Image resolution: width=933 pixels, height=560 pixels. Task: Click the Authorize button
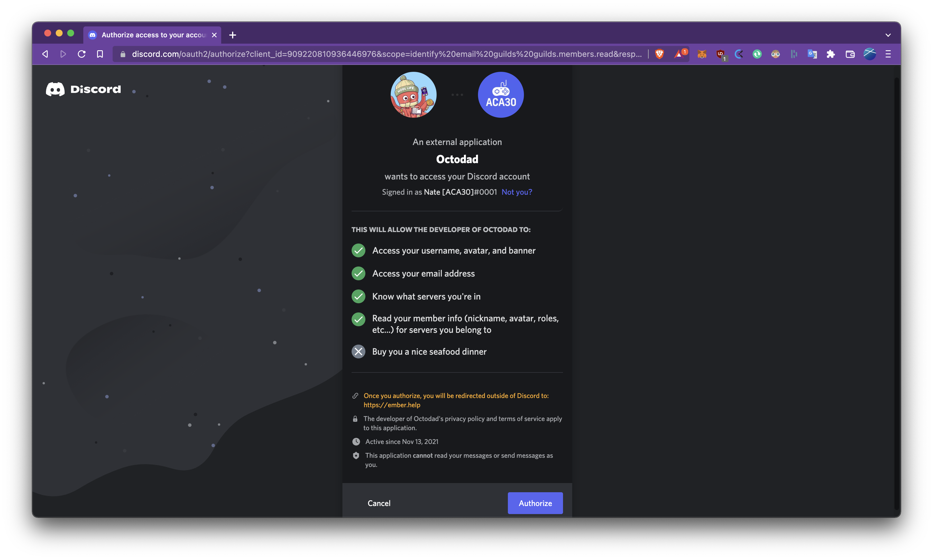[x=535, y=503]
